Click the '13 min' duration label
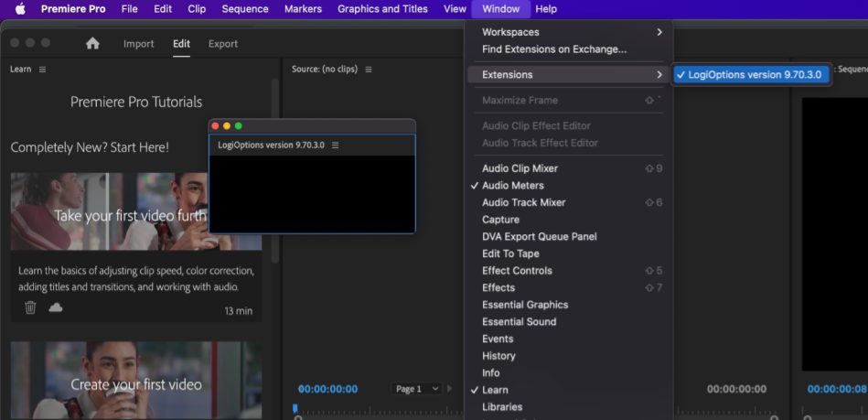This screenshot has height=420, width=868. pos(239,311)
